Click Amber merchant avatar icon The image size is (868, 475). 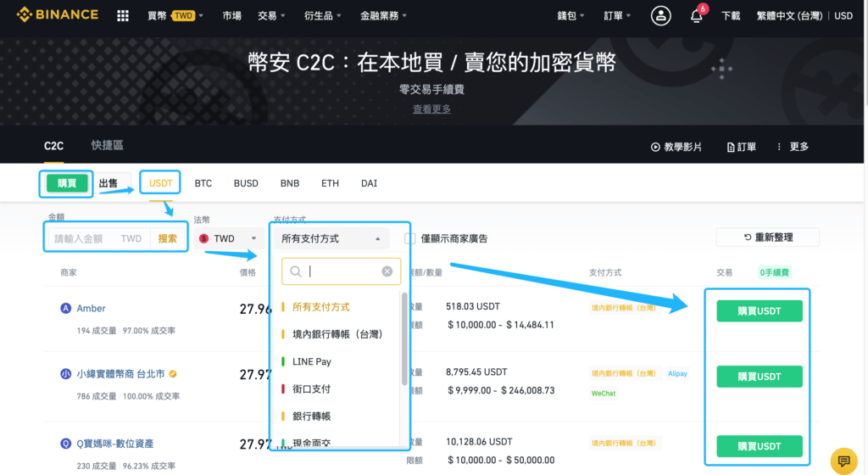pos(66,309)
